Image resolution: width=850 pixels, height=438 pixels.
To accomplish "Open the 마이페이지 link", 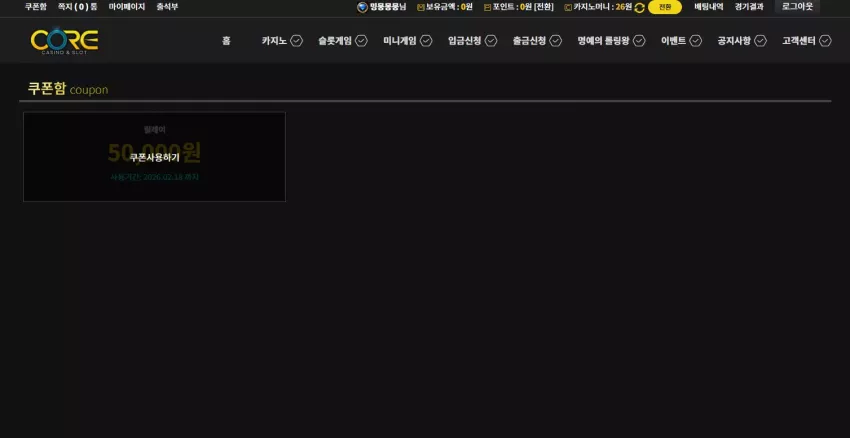I will click(127, 7).
